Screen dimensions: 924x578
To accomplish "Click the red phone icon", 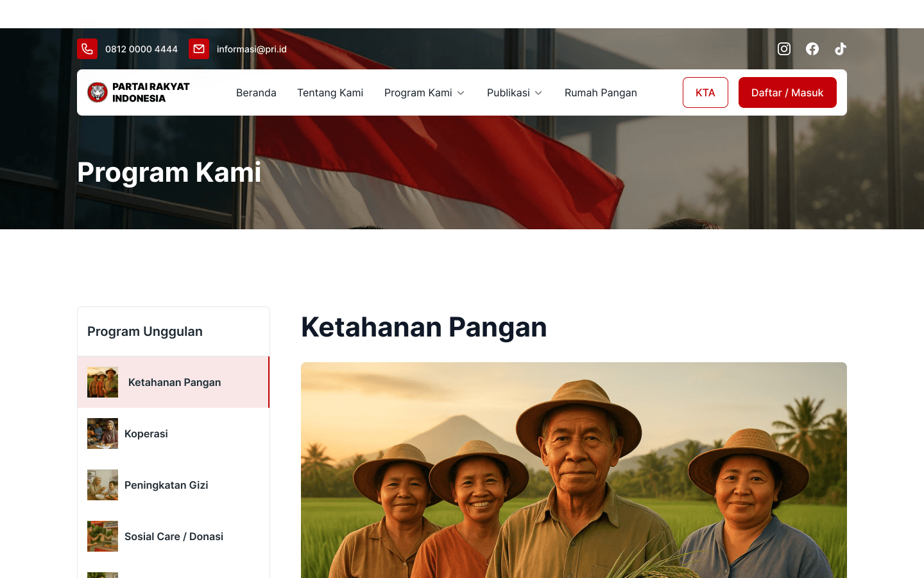I will (87, 49).
